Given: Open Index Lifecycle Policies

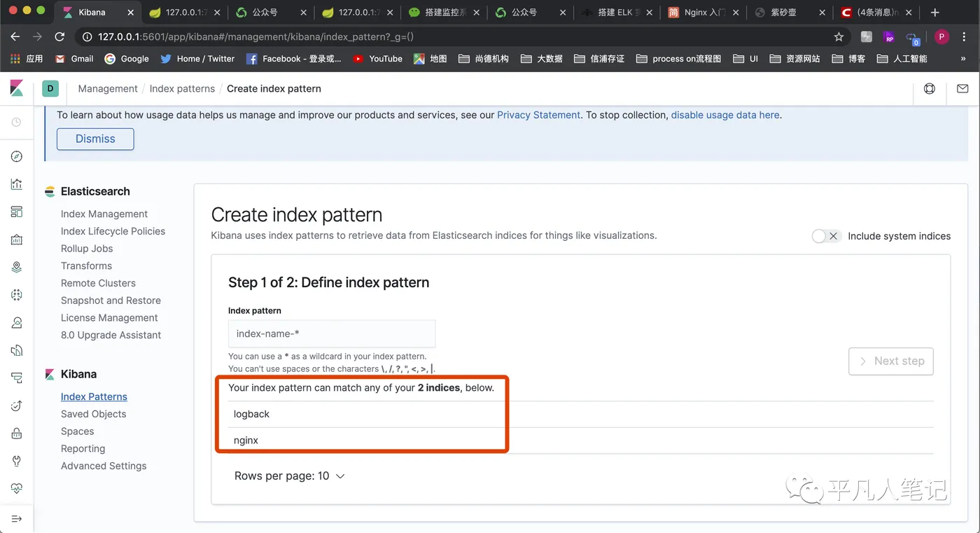Looking at the screenshot, I should [113, 231].
